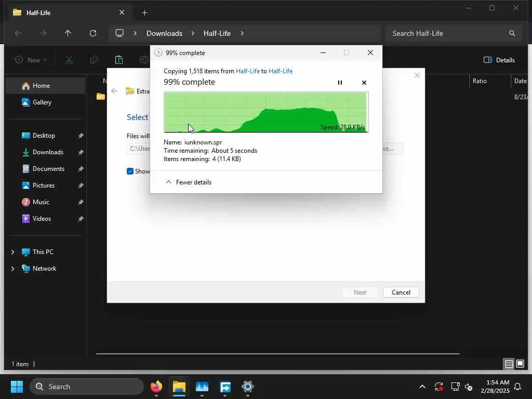Image resolution: width=532 pixels, height=399 pixels.
Task: Select This PC in the sidebar
Action: [x=43, y=252]
